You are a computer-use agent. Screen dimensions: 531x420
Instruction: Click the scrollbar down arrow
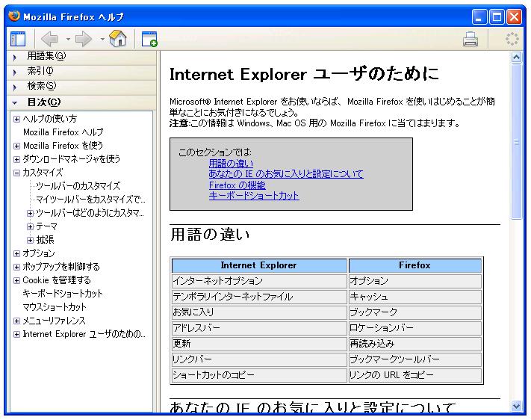point(516,406)
